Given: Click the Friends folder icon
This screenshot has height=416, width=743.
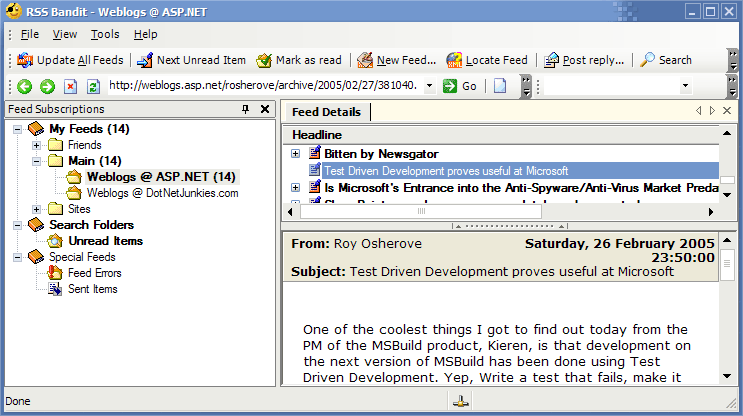Looking at the screenshot, I should point(55,145).
